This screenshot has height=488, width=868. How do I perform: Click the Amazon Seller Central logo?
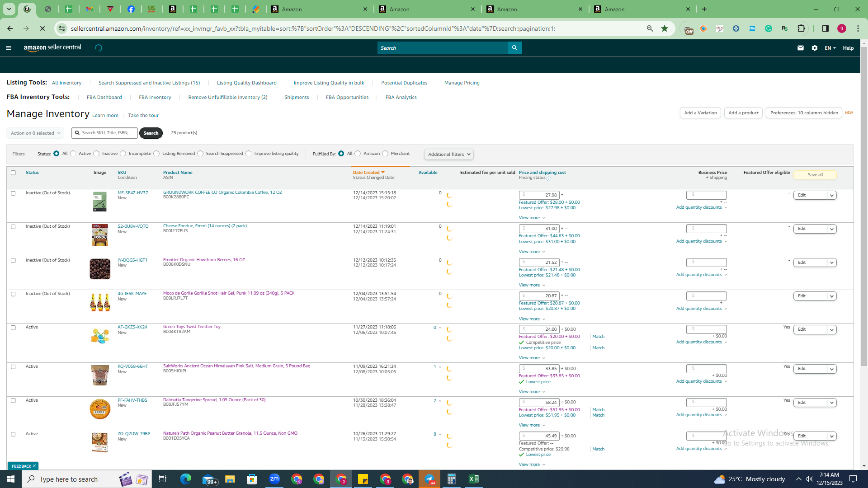tap(52, 48)
